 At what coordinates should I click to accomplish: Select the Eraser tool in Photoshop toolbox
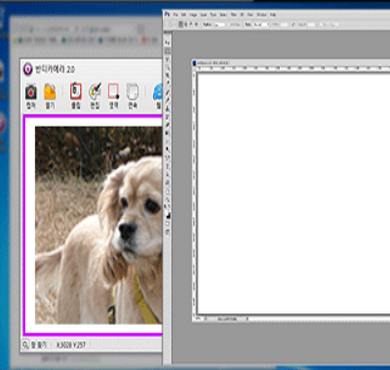point(168,124)
